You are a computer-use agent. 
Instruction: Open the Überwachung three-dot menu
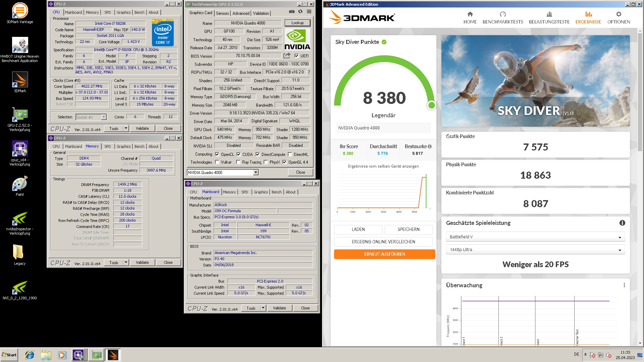point(624,285)
